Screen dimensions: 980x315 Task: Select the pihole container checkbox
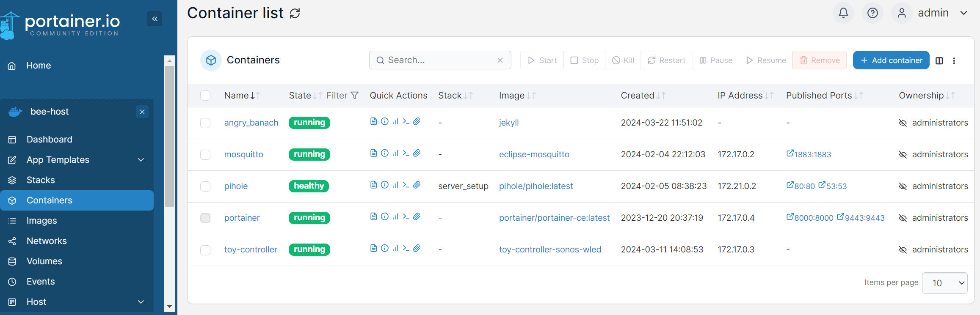click(x=205, y=186)
